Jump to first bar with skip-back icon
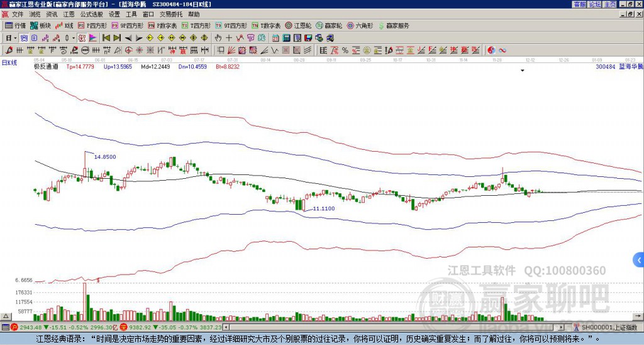 coord(106,38)
